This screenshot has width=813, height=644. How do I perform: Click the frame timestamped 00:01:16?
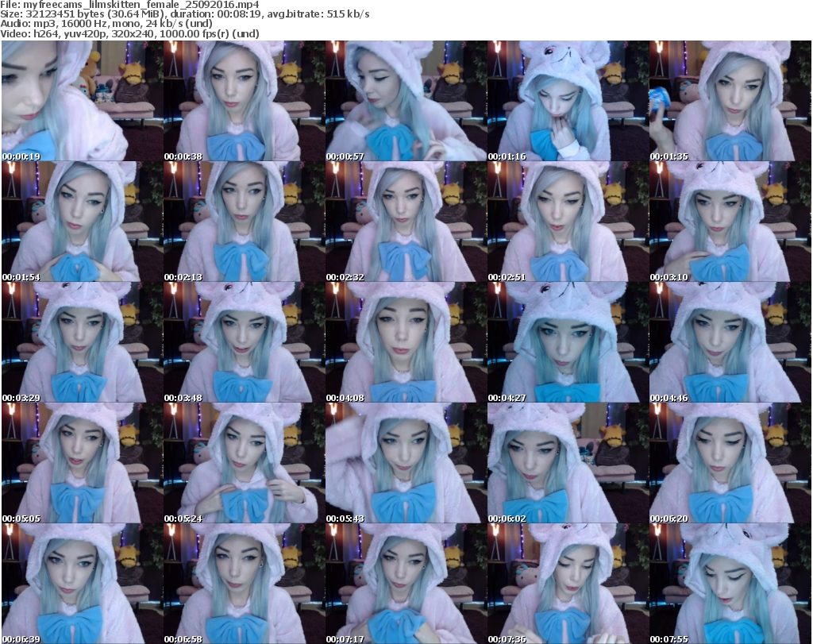pos(568,101)
